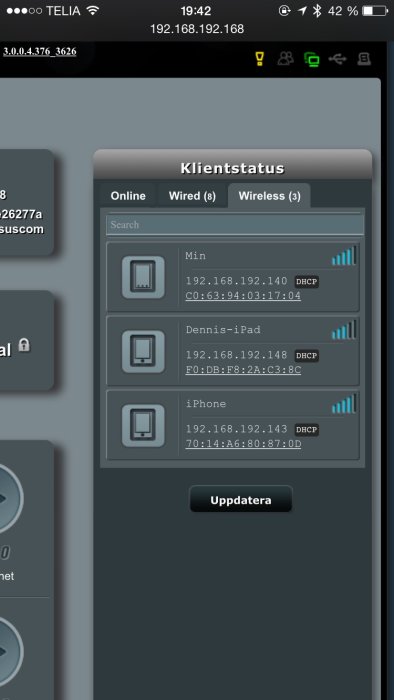Click the DHCP badge for iPhone
The image size is (394, 700).
tap(307, 430)
